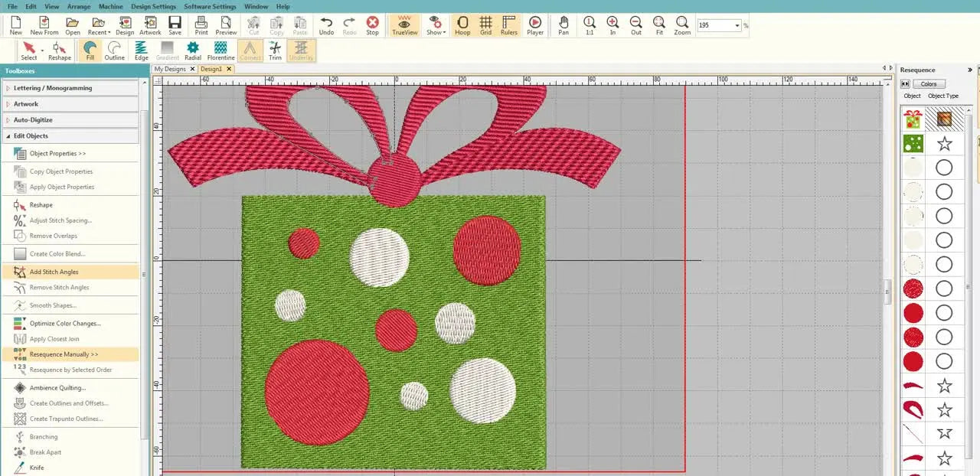Click Create Outlines and Offsets...
The width and height of the screenshot is (980, 476).
70,403
